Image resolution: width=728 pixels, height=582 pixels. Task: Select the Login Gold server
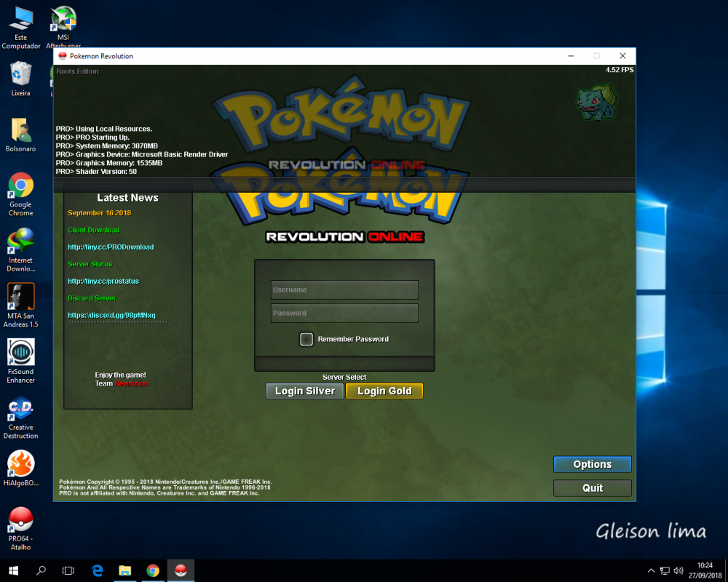coord(384,391)
